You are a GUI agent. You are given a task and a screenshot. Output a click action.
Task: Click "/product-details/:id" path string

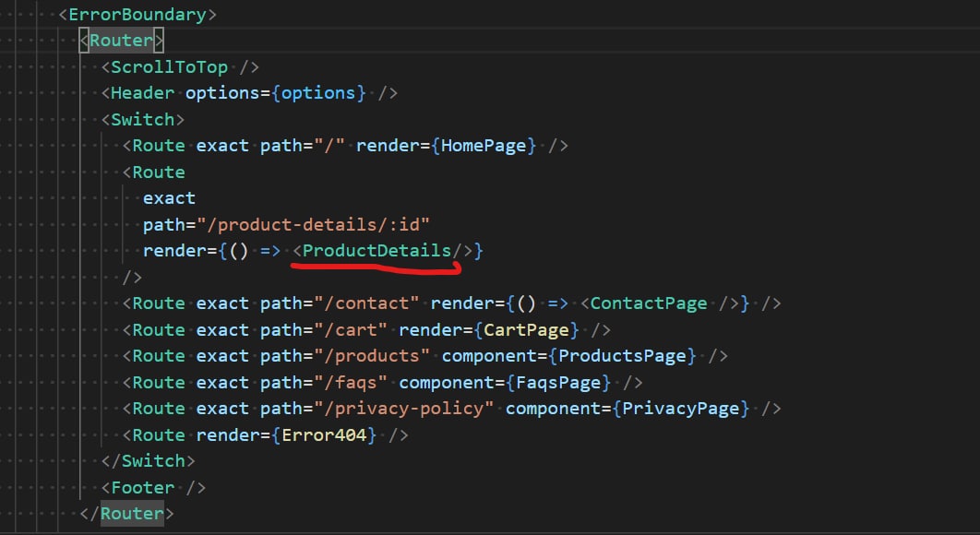313,224
